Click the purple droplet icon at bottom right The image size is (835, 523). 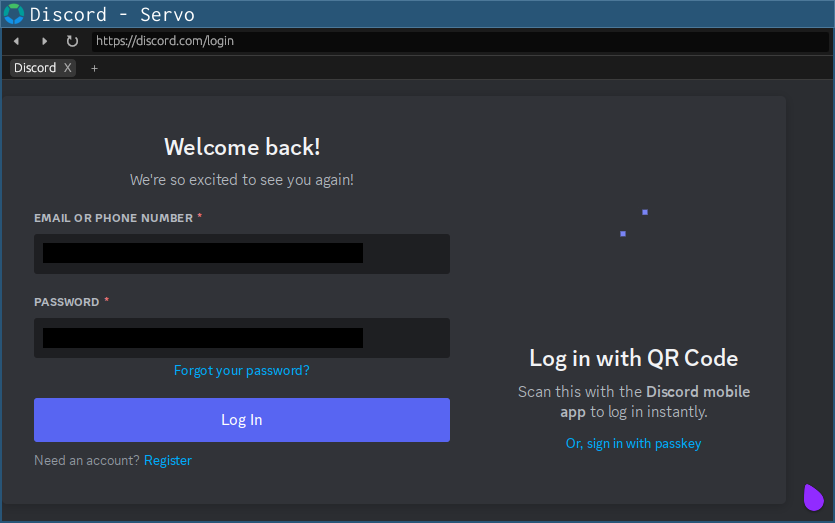click(814, 497)
